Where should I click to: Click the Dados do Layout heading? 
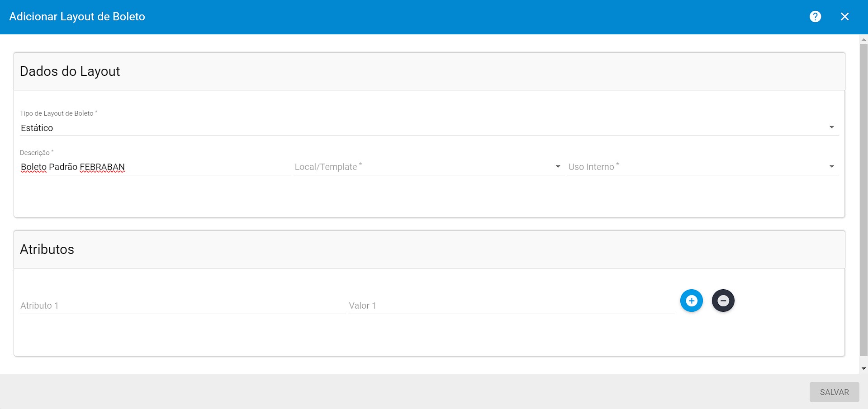70,71
